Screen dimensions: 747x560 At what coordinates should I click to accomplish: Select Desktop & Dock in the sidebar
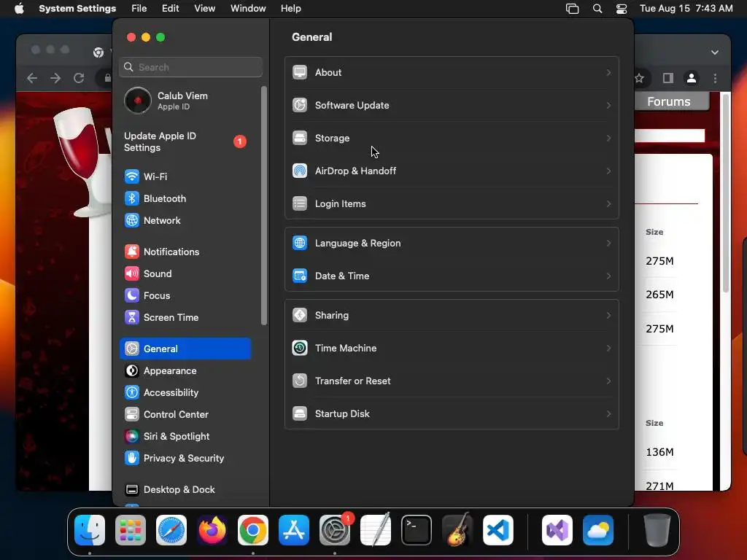[185, 489]
